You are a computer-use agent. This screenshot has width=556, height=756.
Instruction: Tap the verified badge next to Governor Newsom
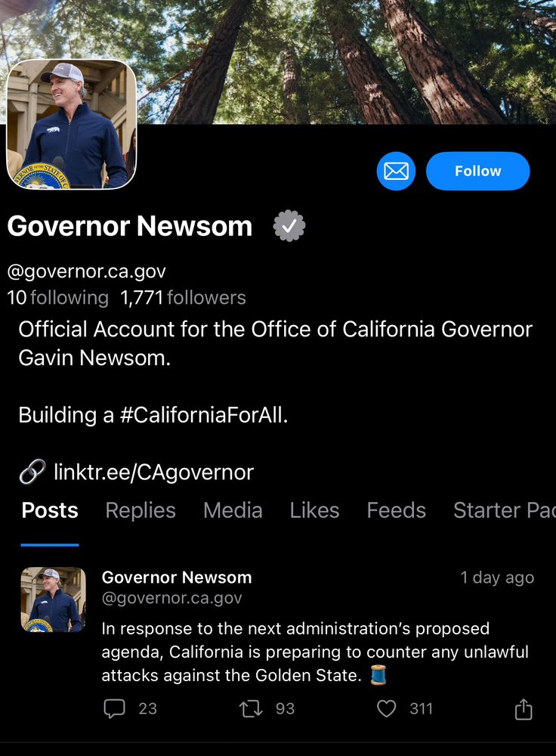tap(289, 225)
